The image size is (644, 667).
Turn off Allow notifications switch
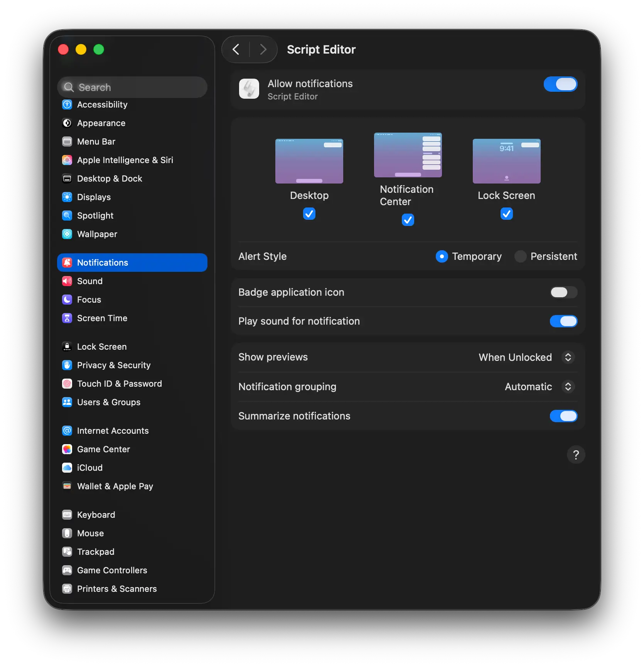(560, 84)
